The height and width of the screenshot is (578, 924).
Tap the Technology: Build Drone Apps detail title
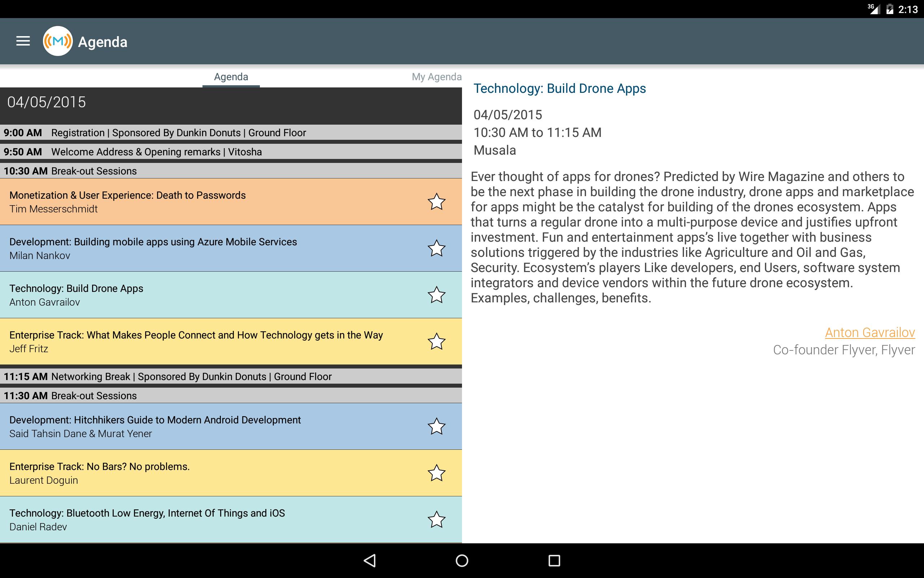pos(560,88)
